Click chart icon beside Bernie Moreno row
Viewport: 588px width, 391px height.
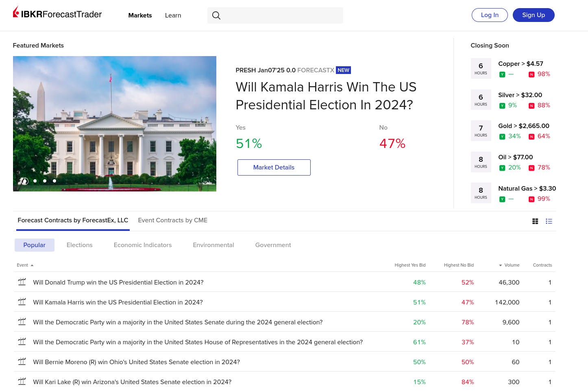tap(22, 361)
